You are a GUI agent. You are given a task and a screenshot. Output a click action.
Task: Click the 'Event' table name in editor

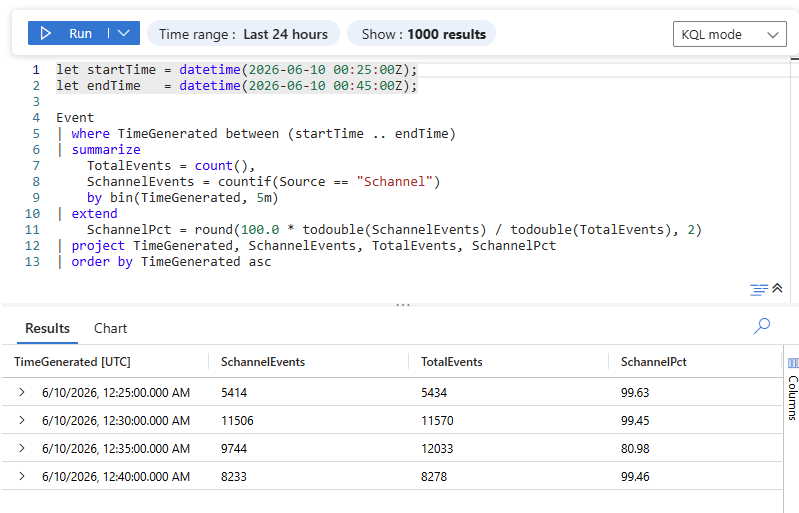coord(75,118)
